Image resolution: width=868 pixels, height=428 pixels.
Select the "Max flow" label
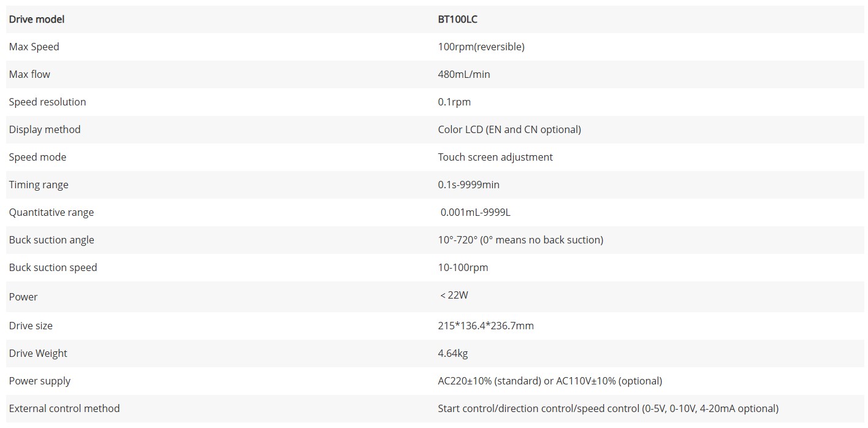point(29,75)
